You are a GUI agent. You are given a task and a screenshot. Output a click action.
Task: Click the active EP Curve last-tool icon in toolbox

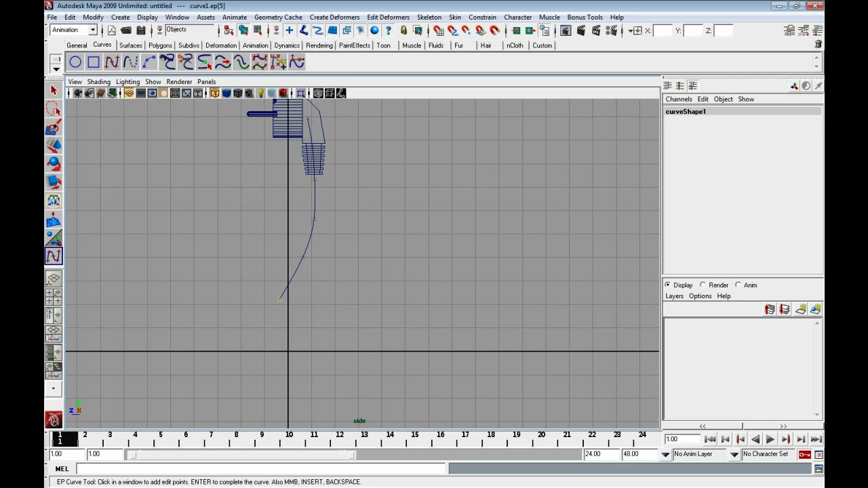(x=54, y=256)
